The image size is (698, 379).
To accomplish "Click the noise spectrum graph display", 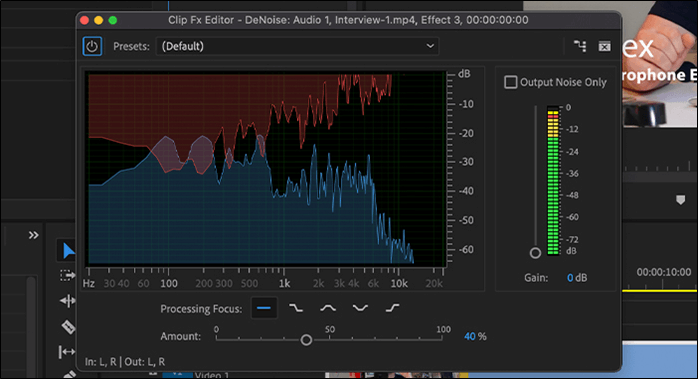I will click(267, 169).
